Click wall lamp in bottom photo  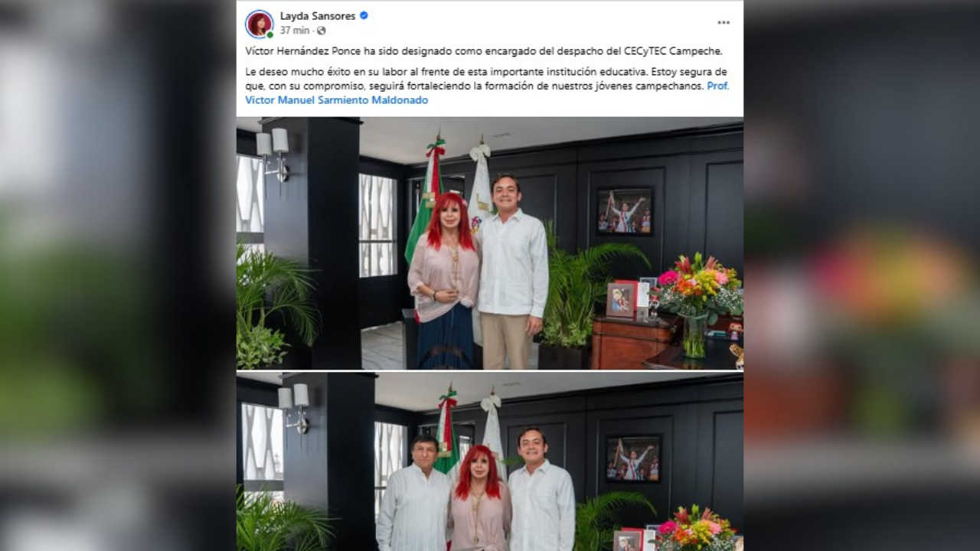point(294,407)
